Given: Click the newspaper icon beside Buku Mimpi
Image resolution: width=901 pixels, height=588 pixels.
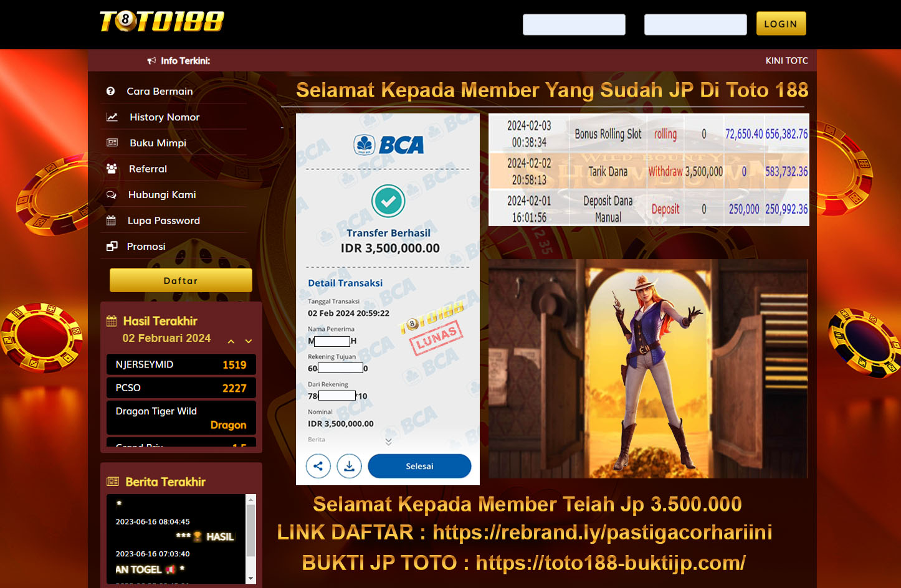Looking at the screenshot, I should tap(112, 143).
